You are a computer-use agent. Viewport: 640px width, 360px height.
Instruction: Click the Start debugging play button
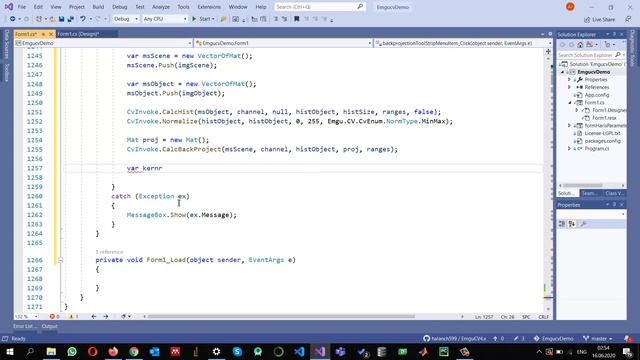tap(194, 19)
